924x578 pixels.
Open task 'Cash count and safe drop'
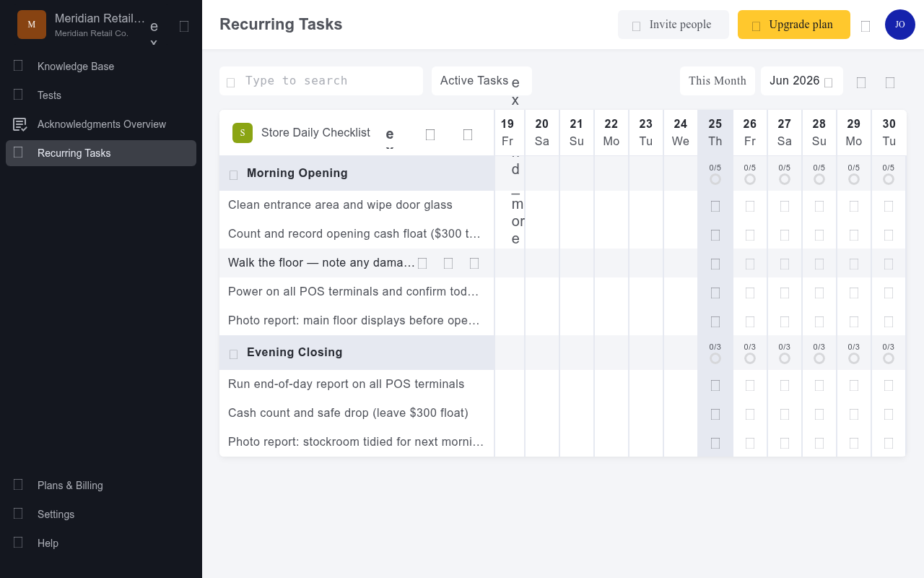[x=348, y=413]
